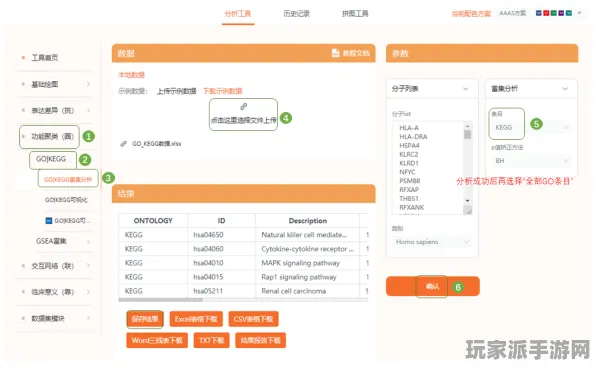Click the 下载示例数据 link

click(x=223, y=91)
